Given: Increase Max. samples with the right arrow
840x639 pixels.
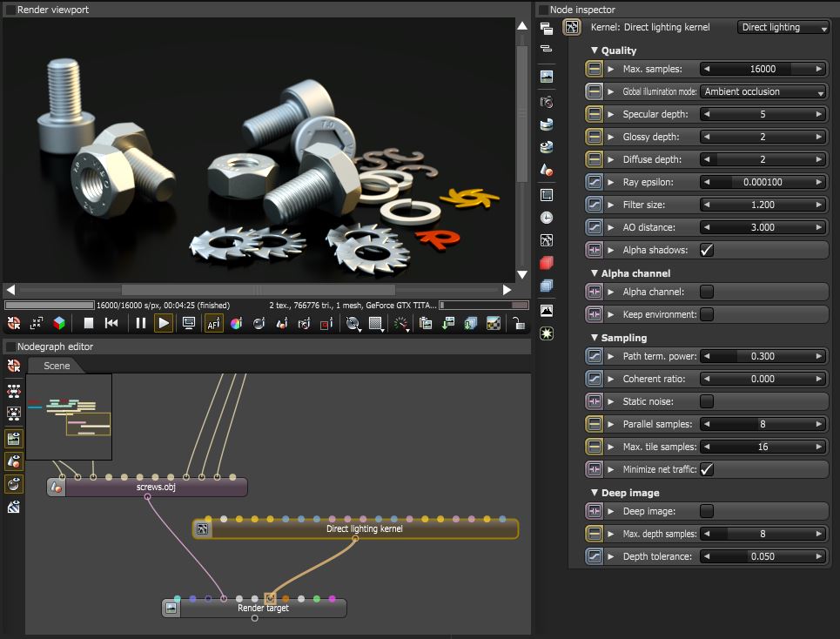Looking at the screenshot, I should pos(816,69).
